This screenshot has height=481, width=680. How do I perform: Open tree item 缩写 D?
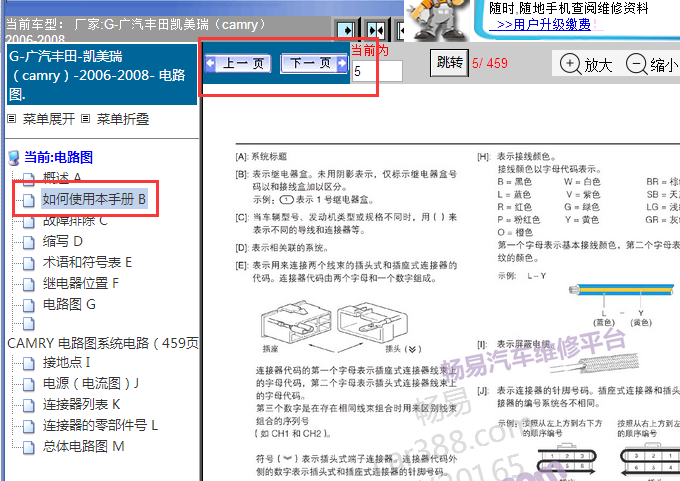(62, 241)
